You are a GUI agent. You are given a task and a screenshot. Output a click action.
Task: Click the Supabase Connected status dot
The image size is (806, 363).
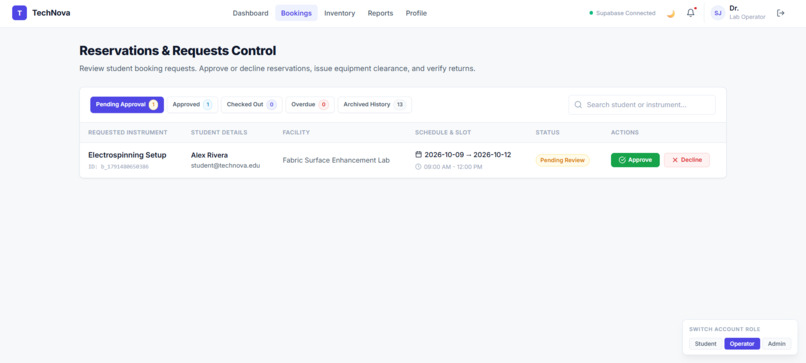(x=591, y=13)
